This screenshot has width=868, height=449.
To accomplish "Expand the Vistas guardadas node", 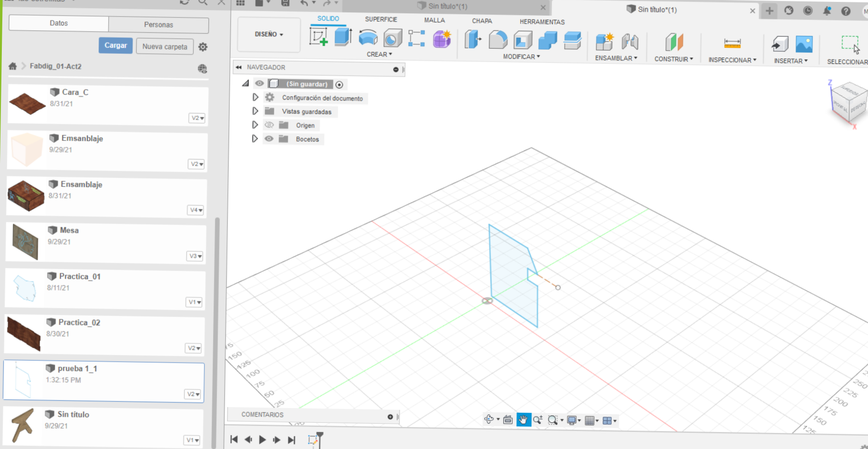I will [255, 111].
